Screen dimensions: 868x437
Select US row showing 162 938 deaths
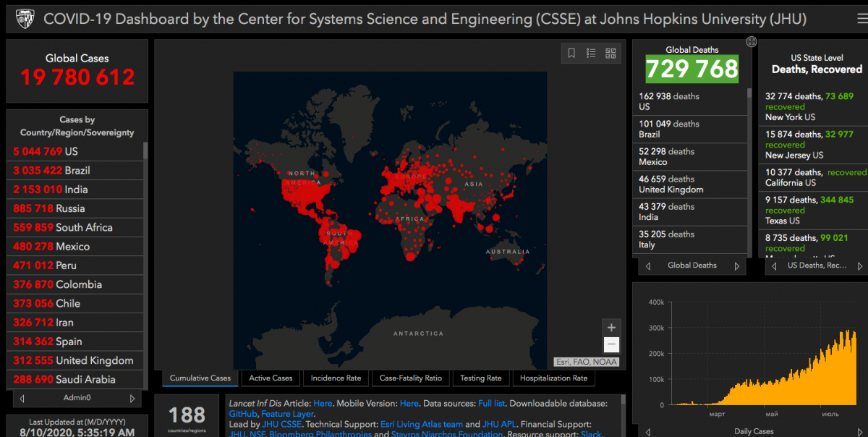(x=690, y=101)
